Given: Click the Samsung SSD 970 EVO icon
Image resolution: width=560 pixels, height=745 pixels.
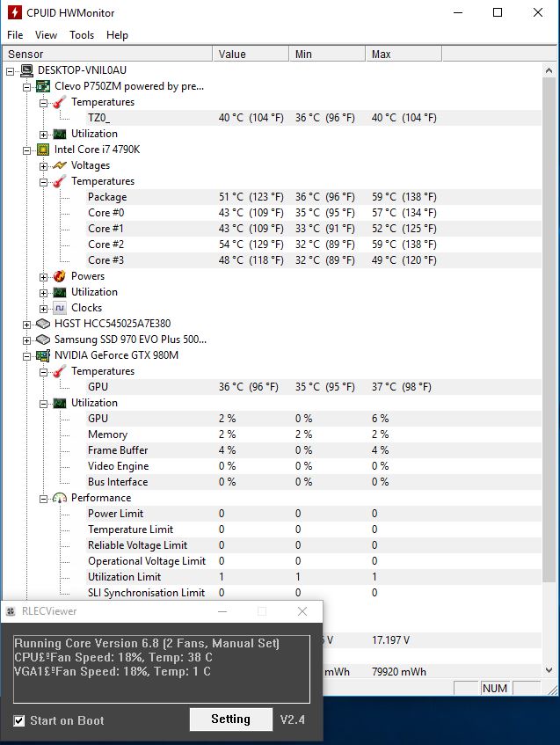Looking at the screenshot, I should click(43, 340).
